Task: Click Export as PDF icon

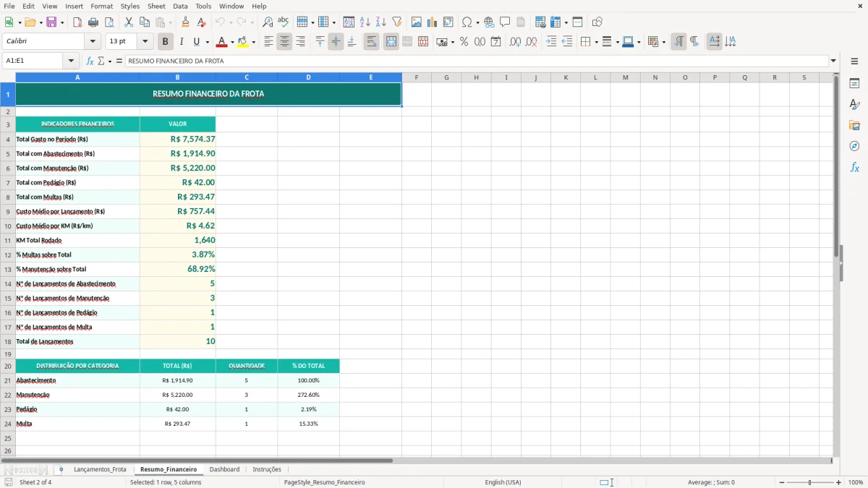Action: pyautogui.click(x=77, y=22)
